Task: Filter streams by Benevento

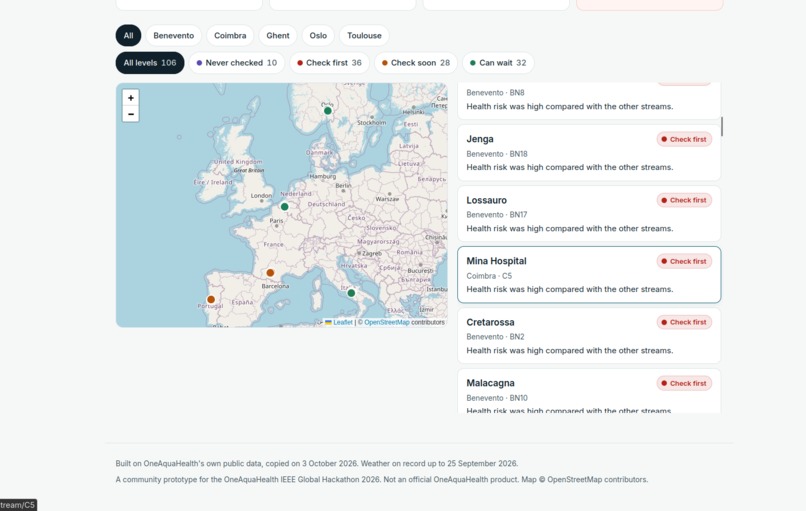Action: (x=174, y=35)
